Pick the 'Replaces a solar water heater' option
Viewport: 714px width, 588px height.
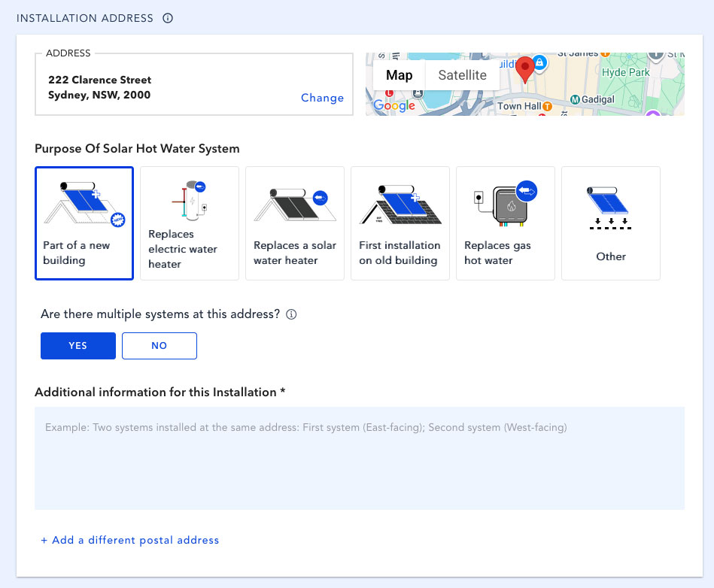295,223
